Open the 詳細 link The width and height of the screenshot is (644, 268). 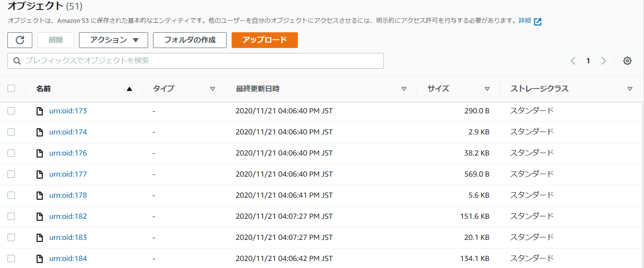pyautogui.click(x=525, y=21)
